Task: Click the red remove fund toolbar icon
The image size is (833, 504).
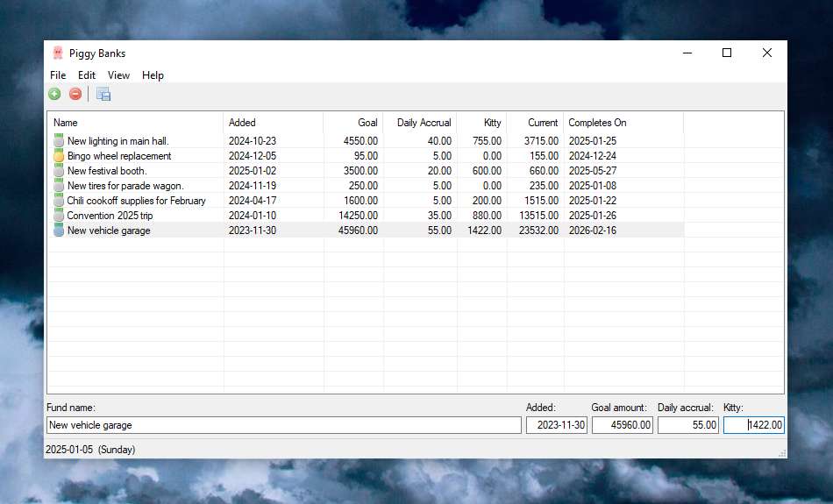Action: click(x=75, y=94)
